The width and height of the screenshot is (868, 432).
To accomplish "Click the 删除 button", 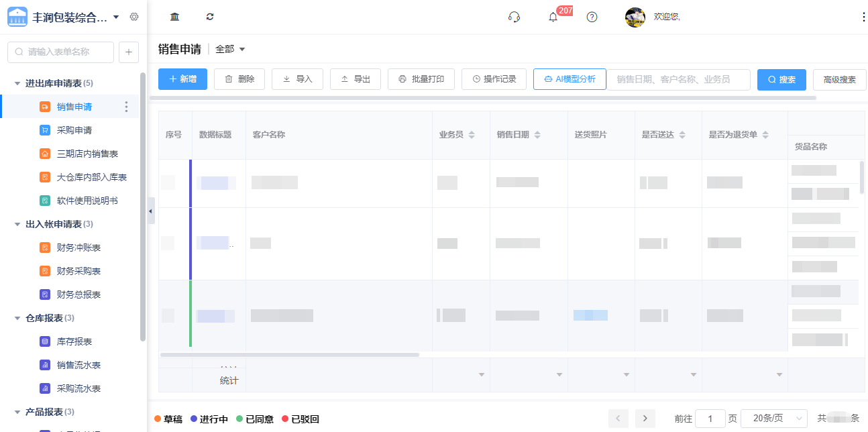I will pos(239,79).
